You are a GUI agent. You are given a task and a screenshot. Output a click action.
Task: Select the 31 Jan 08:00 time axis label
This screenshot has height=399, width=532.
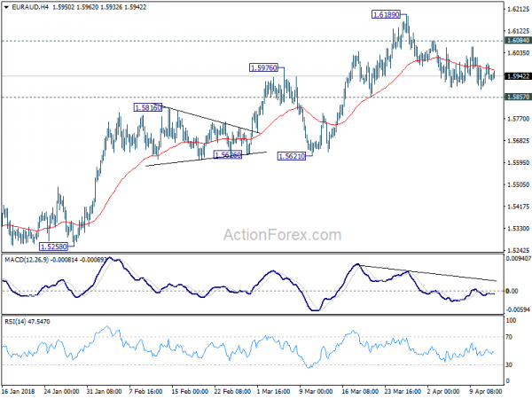click(x=104, y=391)
